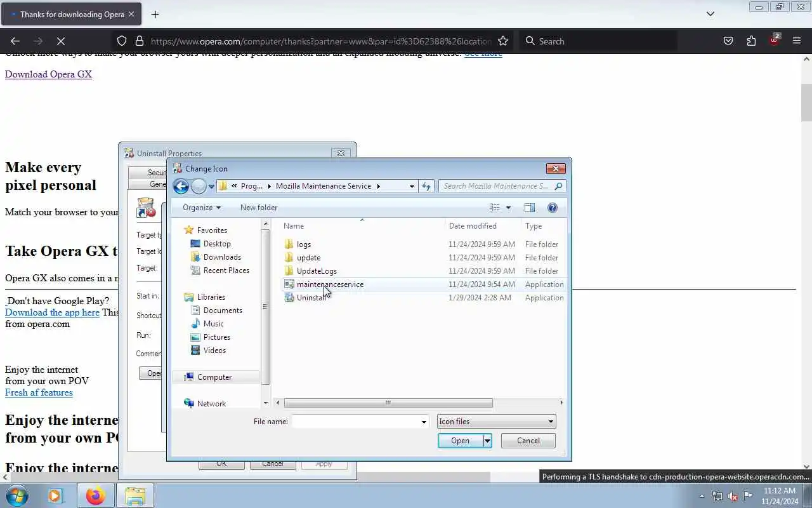Expand the File name dropdown arrow

click(x=424, y=422)
